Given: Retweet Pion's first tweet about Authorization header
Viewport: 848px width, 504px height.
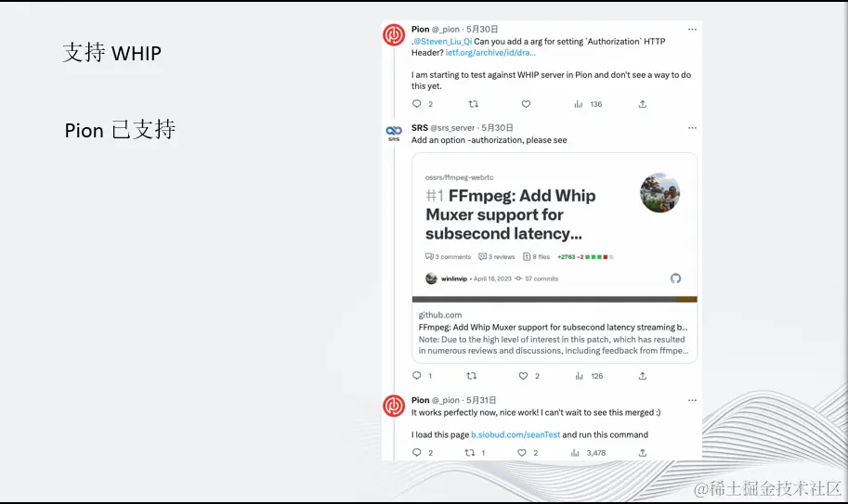Looking at the screenshot, I should pos(473,104).
